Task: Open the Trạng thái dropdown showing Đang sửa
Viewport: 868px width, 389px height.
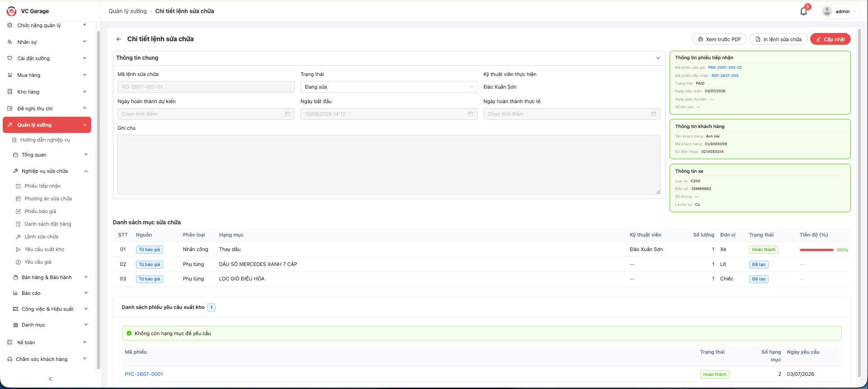Action: (x=389, y=87)
